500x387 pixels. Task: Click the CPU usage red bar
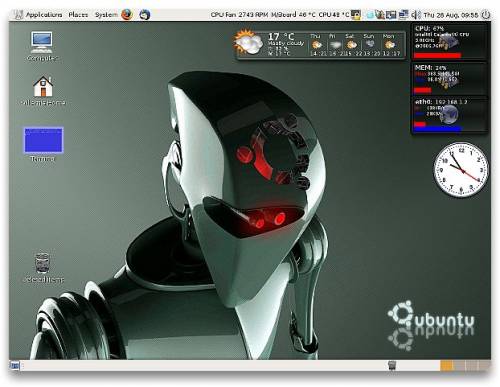tap(437, 55)
